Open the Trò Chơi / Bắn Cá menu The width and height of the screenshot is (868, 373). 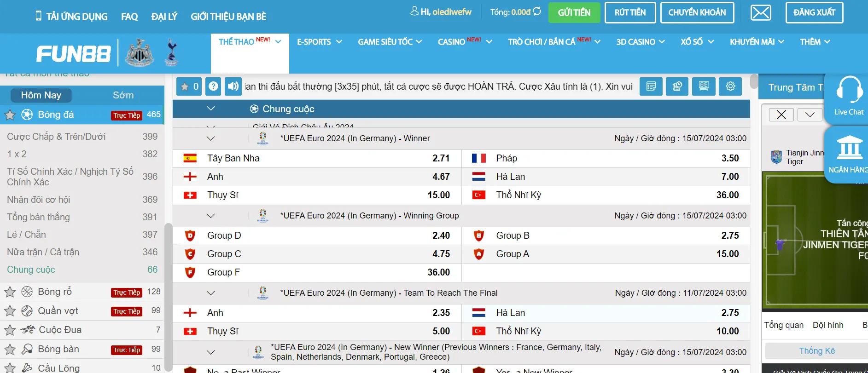pyautogui.click(x=554, y=42)
